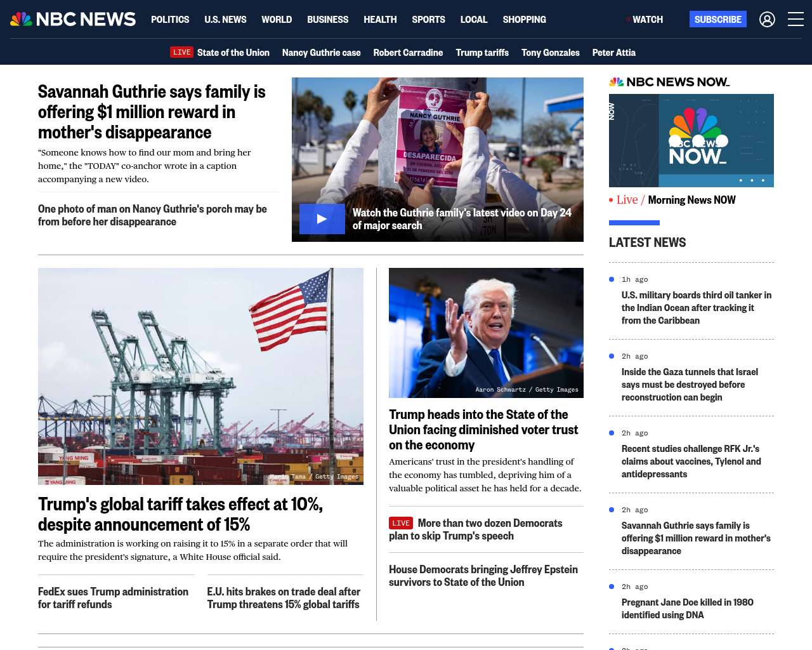The width and height of the screenshot is (812, 650).
Task: Open FedEx sues Trump administration story
Action: [x=113, y=598]
